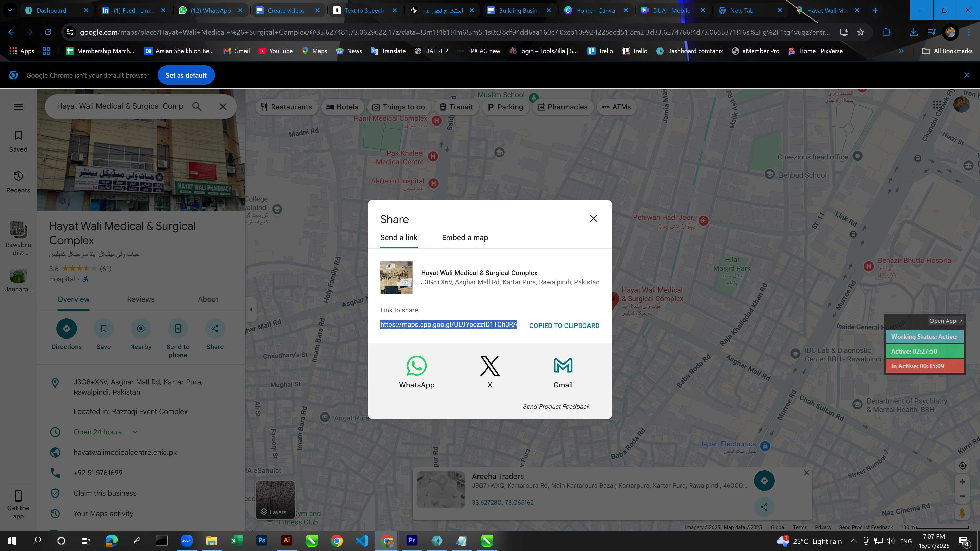Open Saved places in sidebar

18,141
